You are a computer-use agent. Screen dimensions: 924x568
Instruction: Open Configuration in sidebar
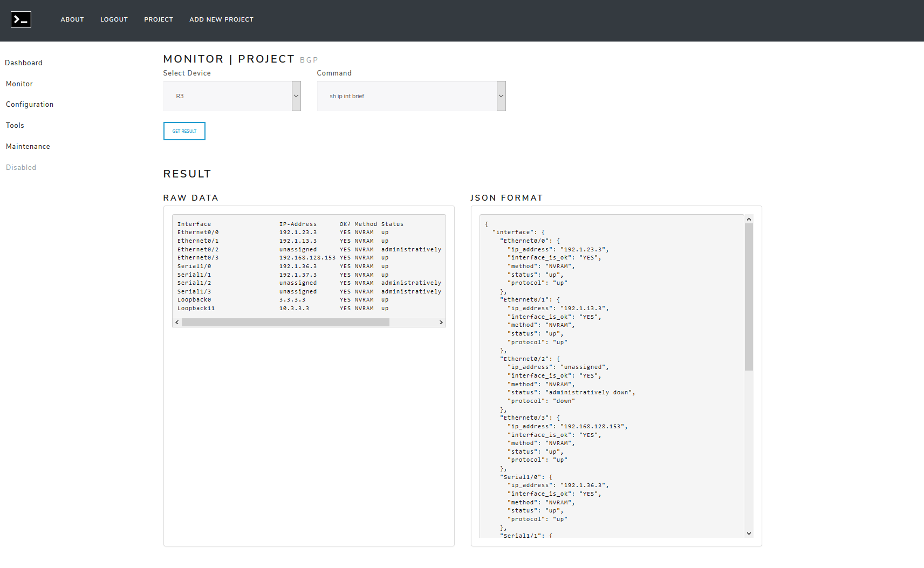pos(30,105)
